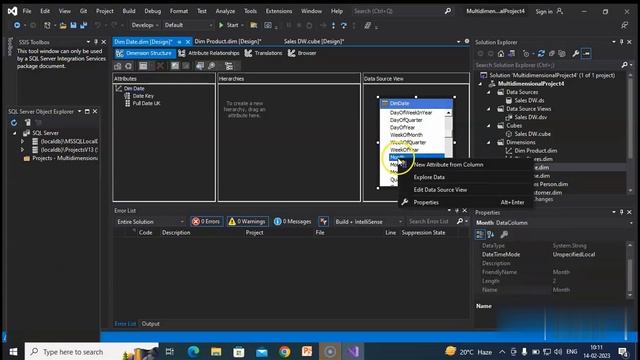Image resolution: width=640 pixels, height=360 pixels.
Task: Select the Dimension Structure tab
Action: tap(144, 53)
